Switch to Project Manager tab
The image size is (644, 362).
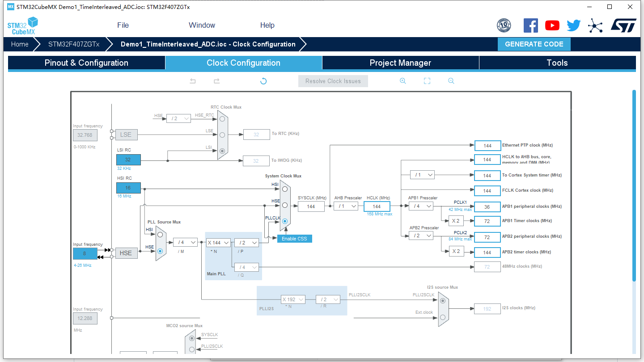[400, 63]
